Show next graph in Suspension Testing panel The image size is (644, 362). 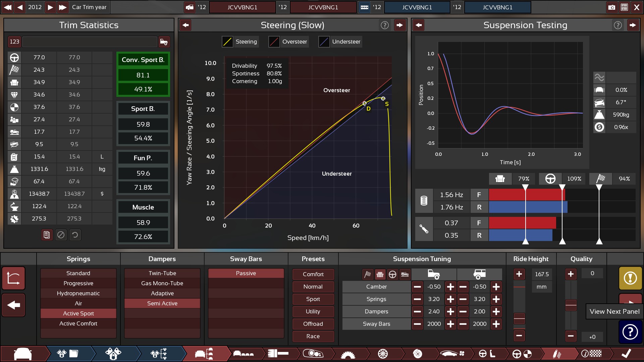point(633,25)
